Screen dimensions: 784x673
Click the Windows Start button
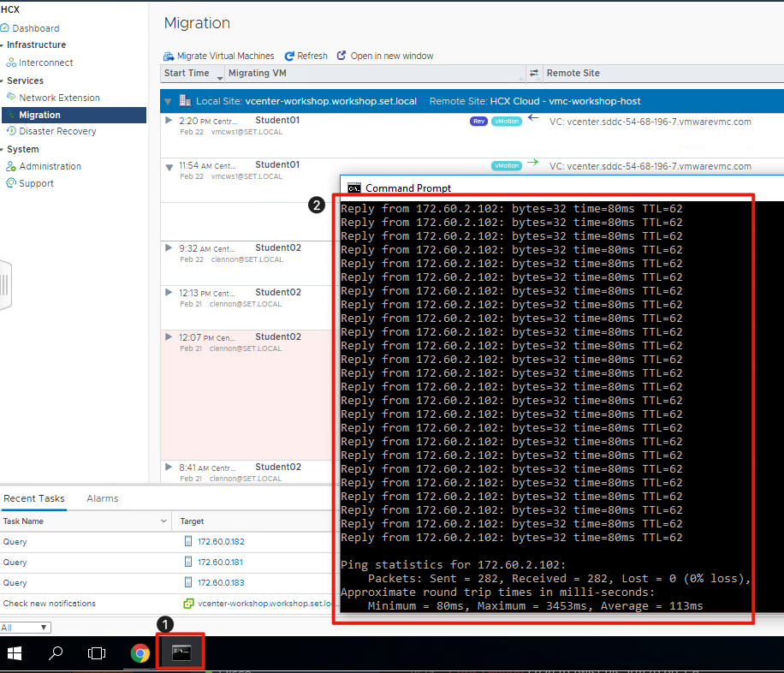coord(15,653)
